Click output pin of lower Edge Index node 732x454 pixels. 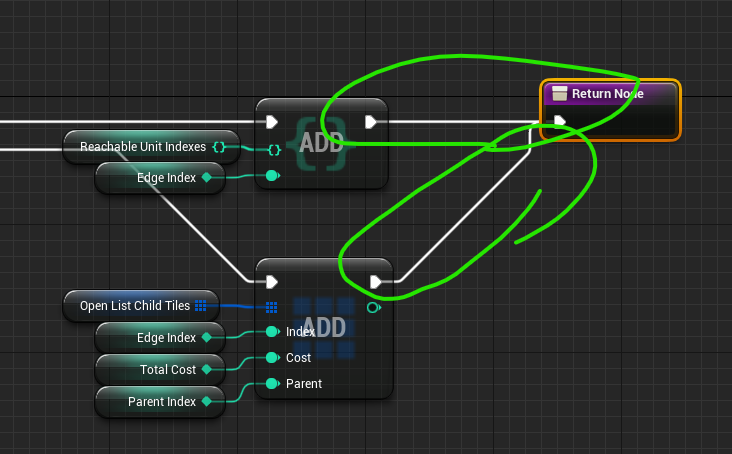pyautogui.click(x=206, y=338)
